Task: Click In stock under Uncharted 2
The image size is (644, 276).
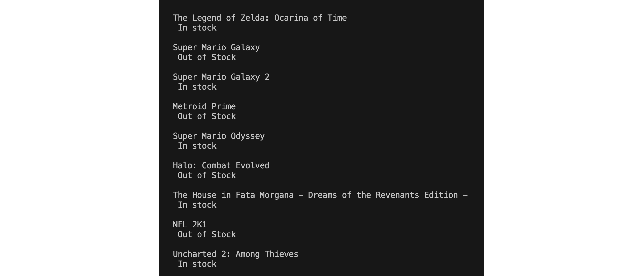Action: pos(197,264)
